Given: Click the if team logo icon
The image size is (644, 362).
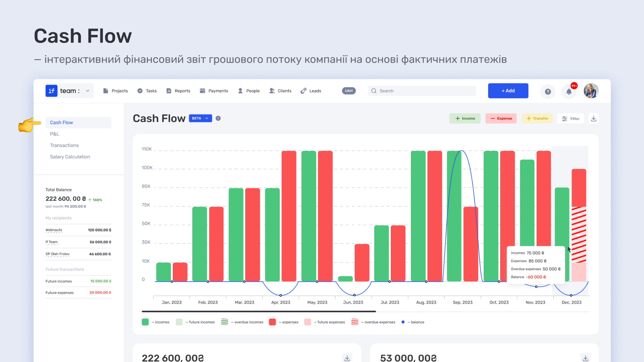Looking at the screenshot, I should coord(51,91).
